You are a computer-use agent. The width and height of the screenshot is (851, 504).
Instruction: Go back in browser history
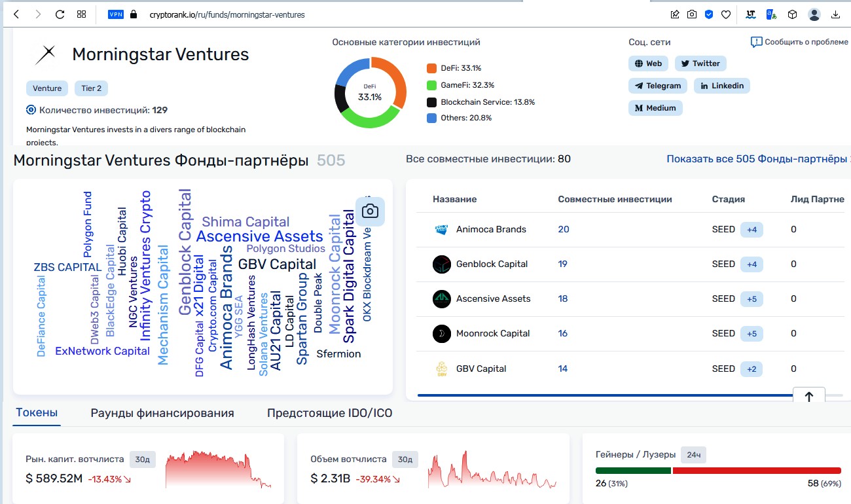click(x=16, y=14)
